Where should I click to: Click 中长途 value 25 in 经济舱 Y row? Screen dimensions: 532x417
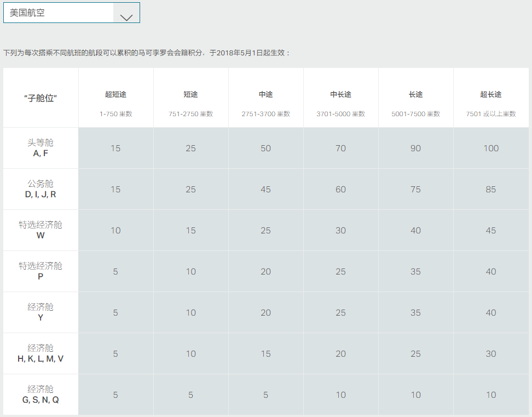coord(340,313)
